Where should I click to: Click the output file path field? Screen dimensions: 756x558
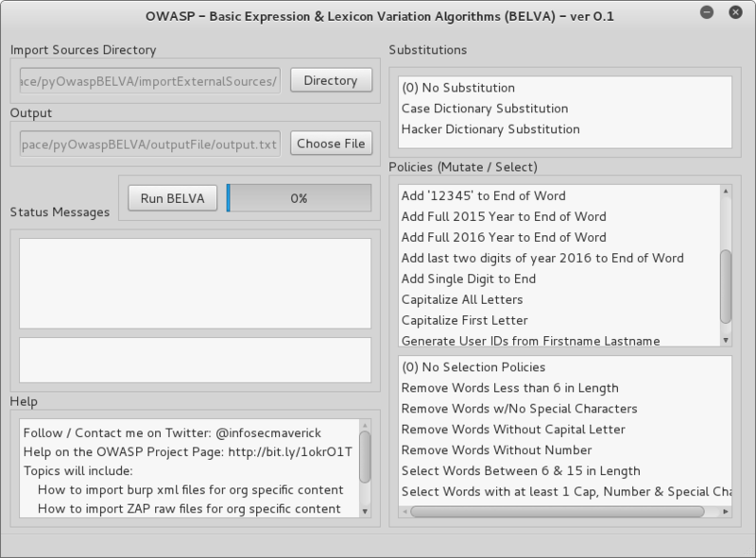tap(149, 144)
